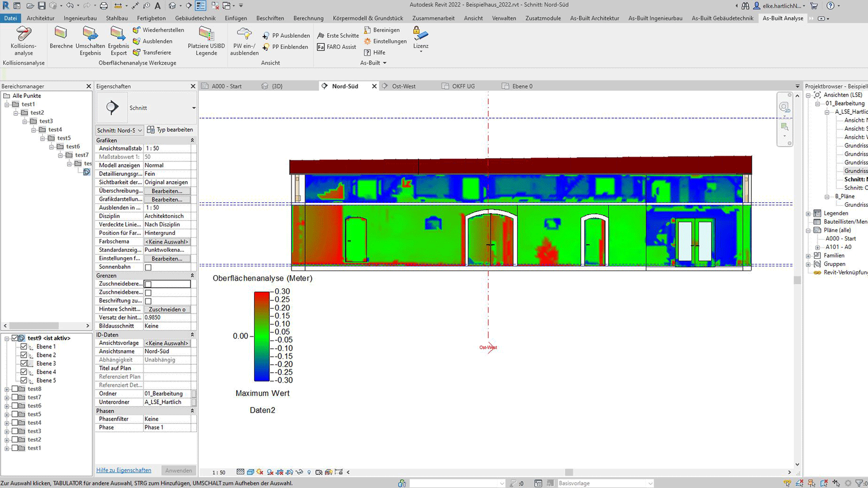Open As-Built Einstellungen

point(385,41)
